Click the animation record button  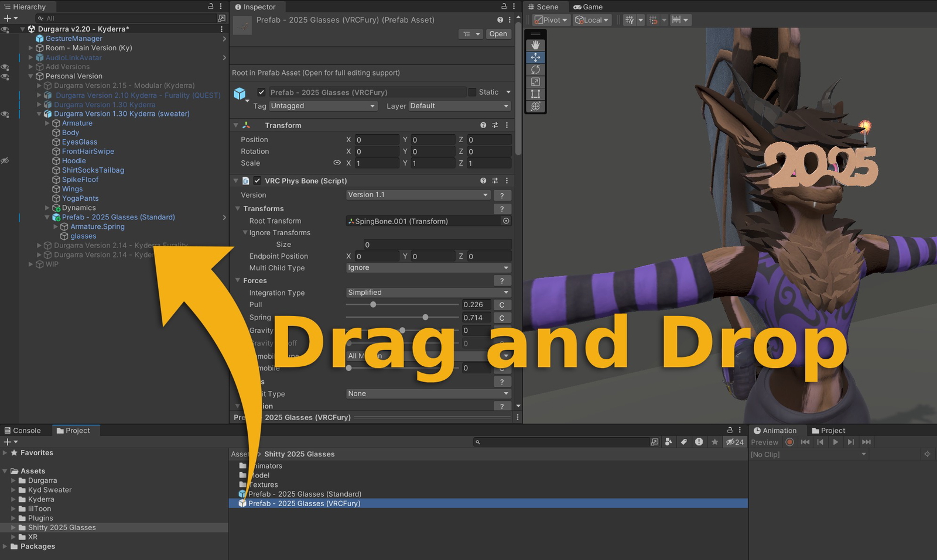[789, 442]
